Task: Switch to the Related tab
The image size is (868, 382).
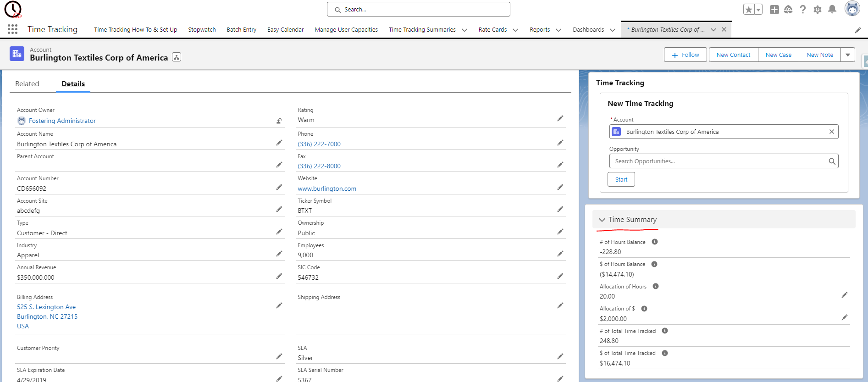Action: pos(27,83)
